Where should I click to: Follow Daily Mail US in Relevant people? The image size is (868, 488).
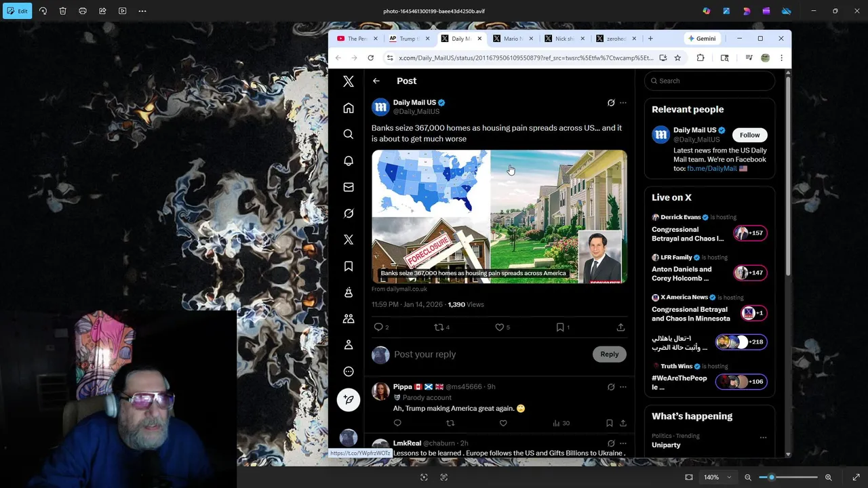point(750,135)
